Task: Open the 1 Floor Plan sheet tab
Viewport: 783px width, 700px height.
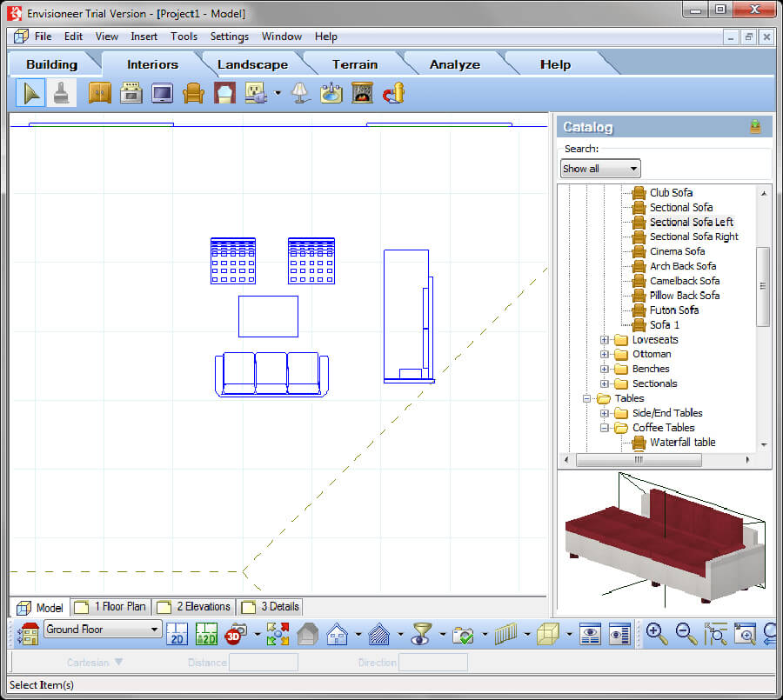Action: coord(110,607)
